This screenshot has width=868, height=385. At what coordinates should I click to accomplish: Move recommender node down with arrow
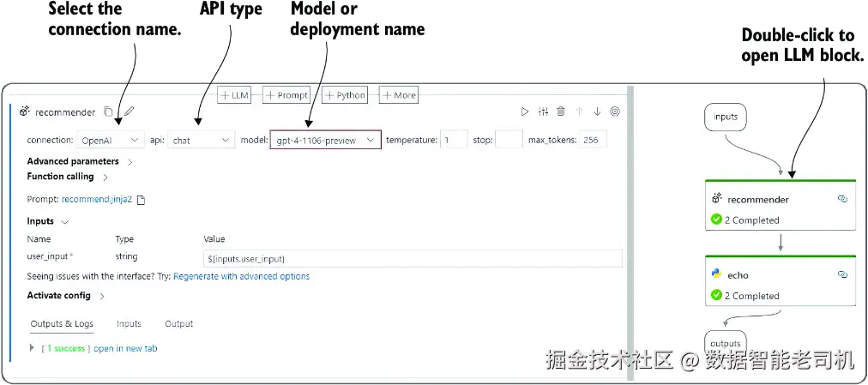click(597, 111)
